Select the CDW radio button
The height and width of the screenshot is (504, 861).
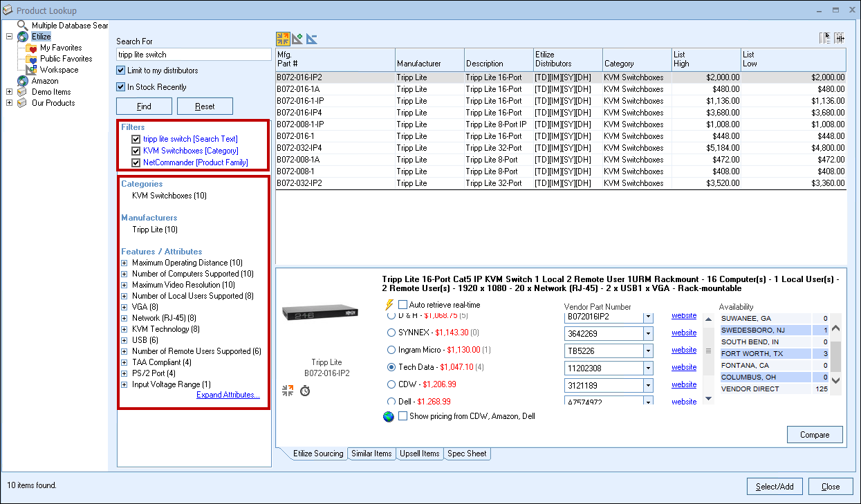392,384
